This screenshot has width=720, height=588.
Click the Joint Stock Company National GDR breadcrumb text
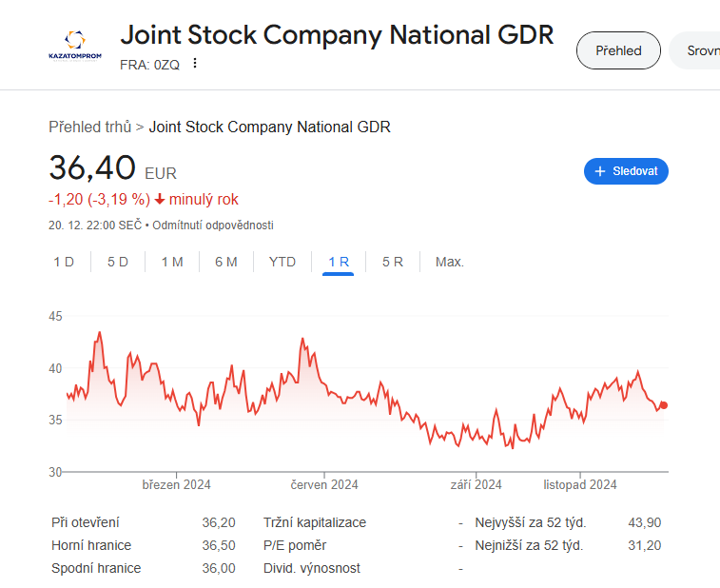click(269, 127)
